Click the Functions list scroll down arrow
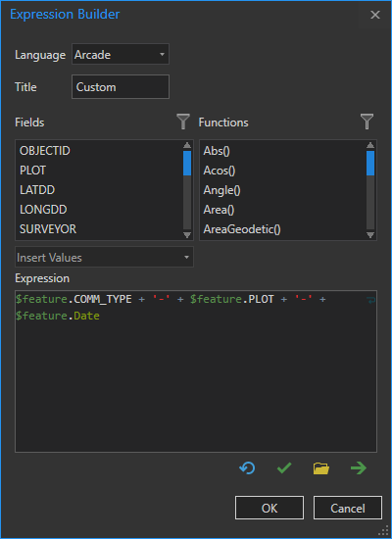392x539 pixels. (370, 235)
